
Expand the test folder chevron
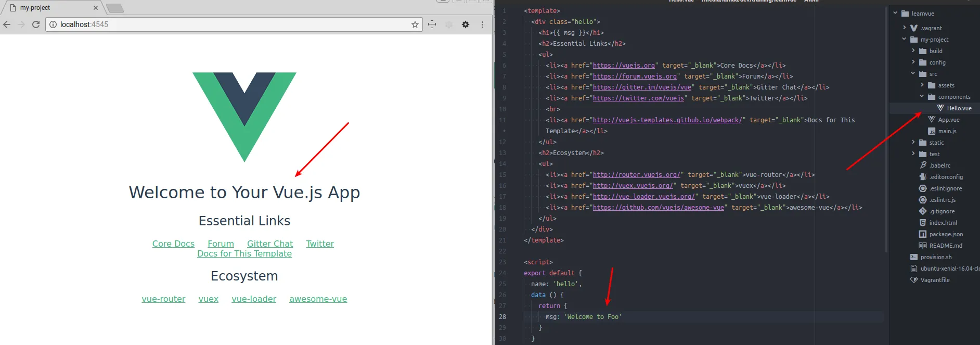913,154
